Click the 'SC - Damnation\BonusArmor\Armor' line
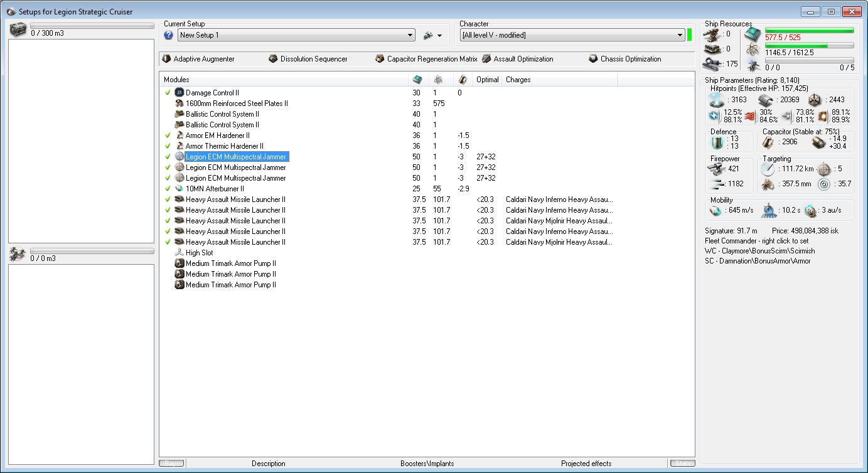868x473 pixels. (x=758, y=261)
